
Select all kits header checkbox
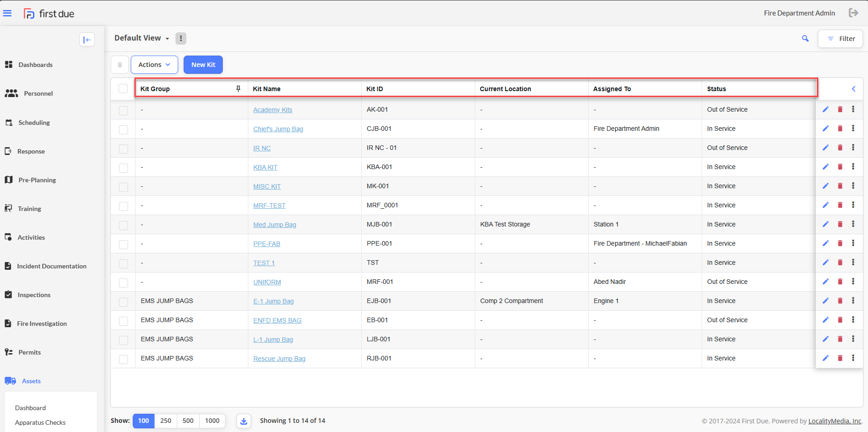pyautogui.click(x=123, y=88)
